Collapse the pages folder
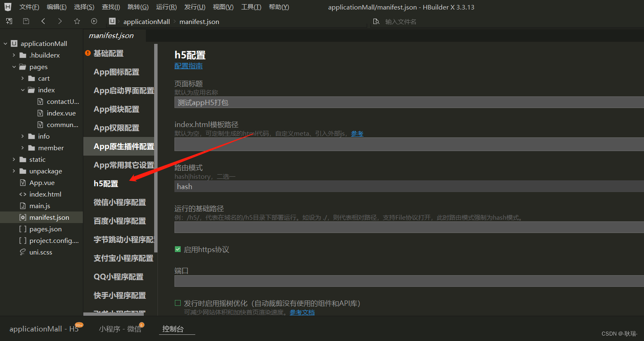This screenshot has width=644, height=341. pyautogui.click(x=14, y=67)
